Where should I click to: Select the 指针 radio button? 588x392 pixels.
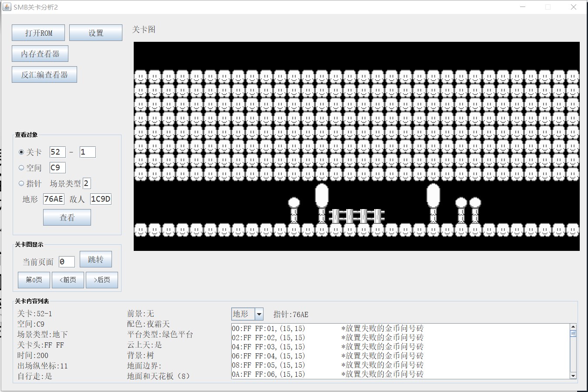point(21,183)
